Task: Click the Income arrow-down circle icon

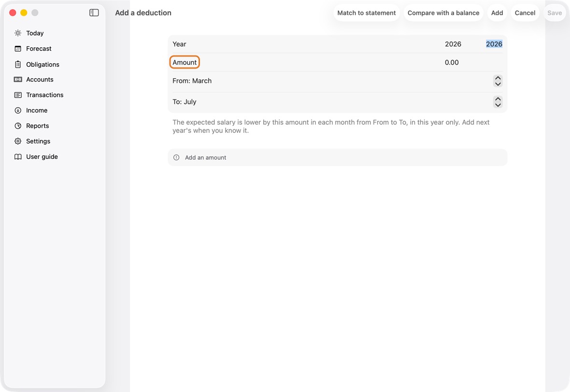Action: pyautogui.click(x=18, y=111)
